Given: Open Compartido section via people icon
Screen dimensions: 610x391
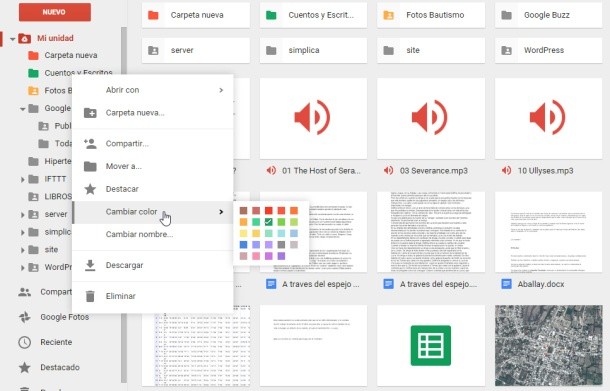Looking at the screenshot, I should 25,292.
